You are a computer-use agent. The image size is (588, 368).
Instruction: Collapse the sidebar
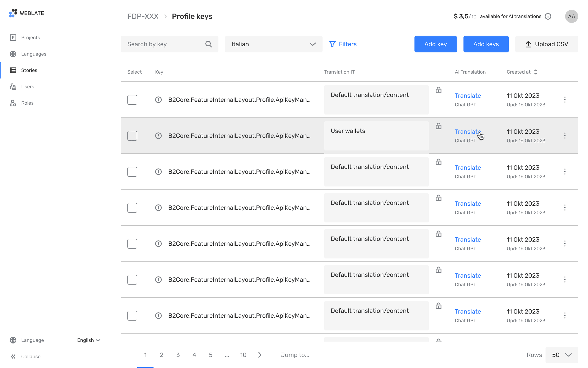point(25,356)
